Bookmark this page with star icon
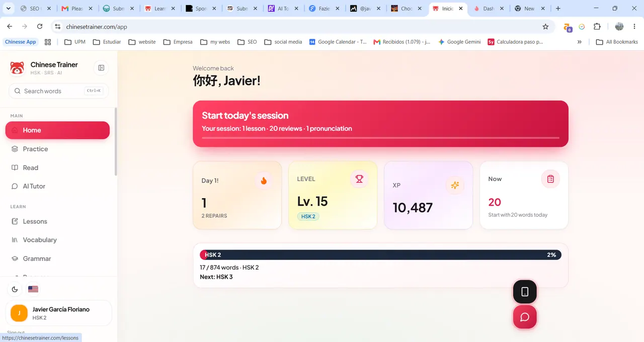 545,27
